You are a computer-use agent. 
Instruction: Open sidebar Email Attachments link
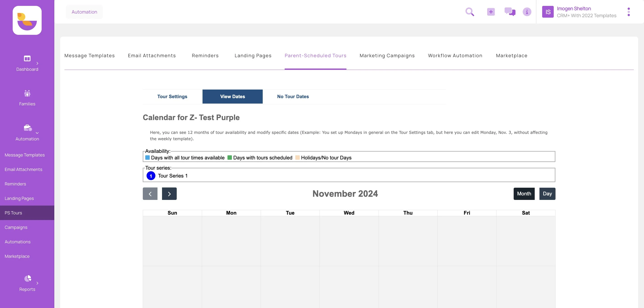click(x=23, y=170)
